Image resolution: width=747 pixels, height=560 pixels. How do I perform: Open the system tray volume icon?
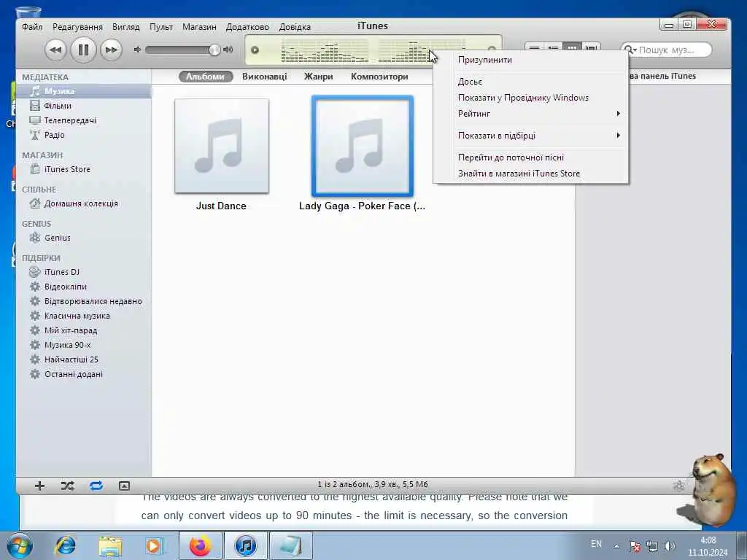click(670, 546)
